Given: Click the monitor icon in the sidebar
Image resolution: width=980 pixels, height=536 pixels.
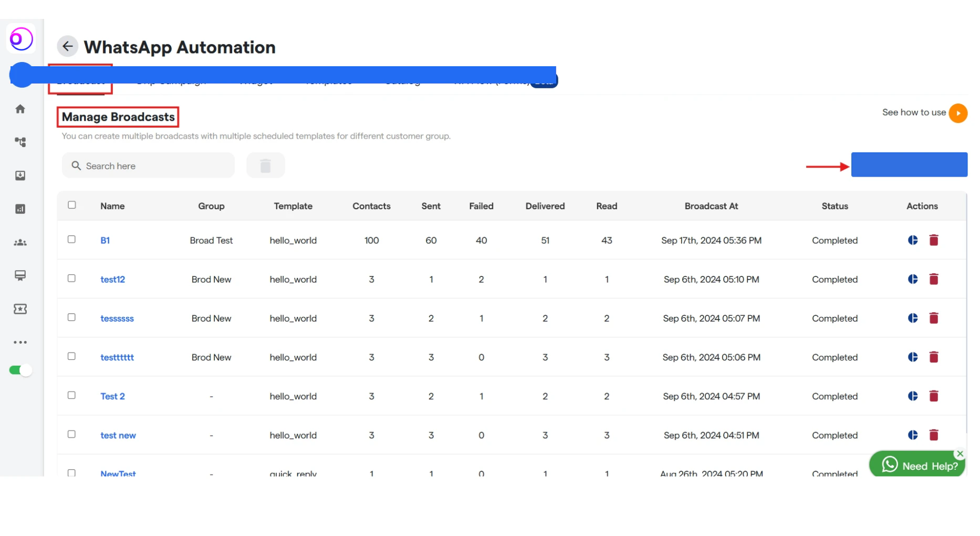Looking at the screenshot, I should [20, 276].
